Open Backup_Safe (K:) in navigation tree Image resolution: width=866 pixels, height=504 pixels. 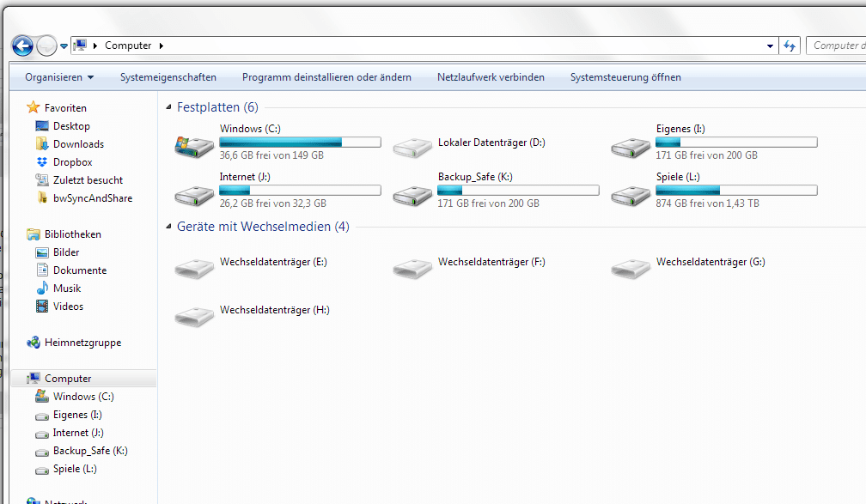[82, 451]
